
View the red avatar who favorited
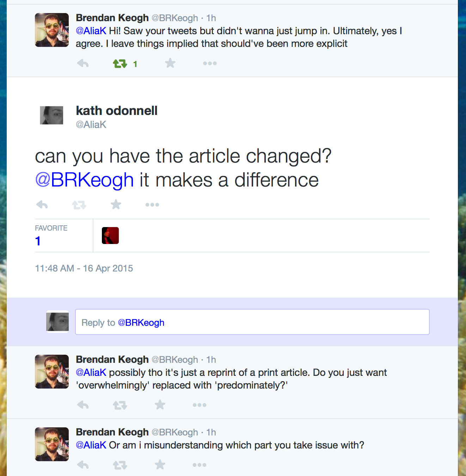click(110, 236)
